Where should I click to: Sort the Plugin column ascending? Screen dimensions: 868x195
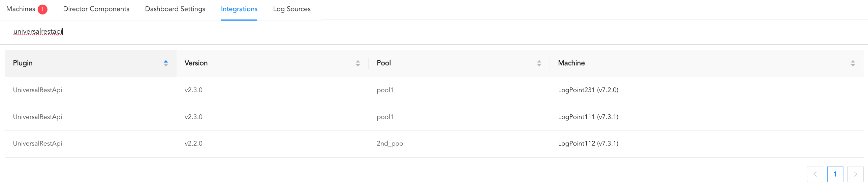point(165,61)
